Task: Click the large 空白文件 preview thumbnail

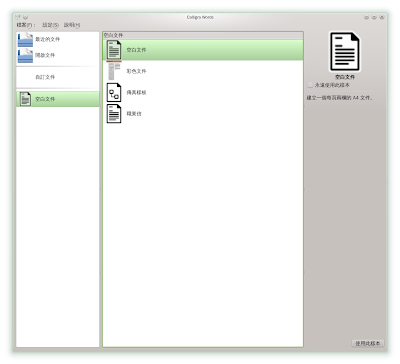Action: 345,51
